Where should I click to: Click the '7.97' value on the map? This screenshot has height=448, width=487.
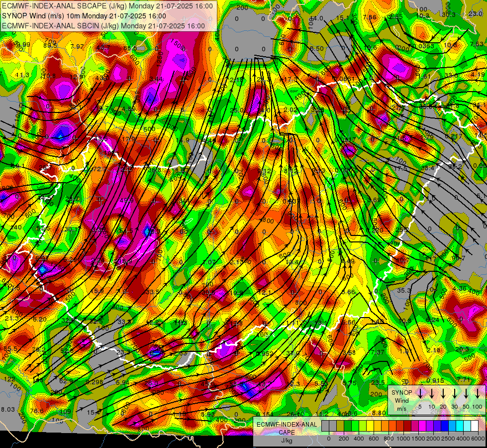(77, 47)
